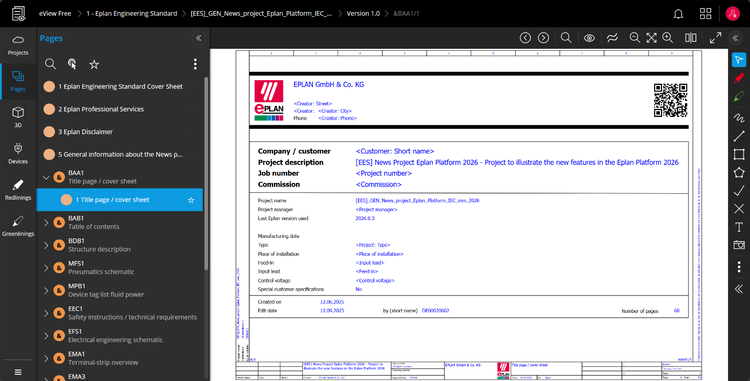
Task: Go to previous page arrow
Action: click(525, 38)
